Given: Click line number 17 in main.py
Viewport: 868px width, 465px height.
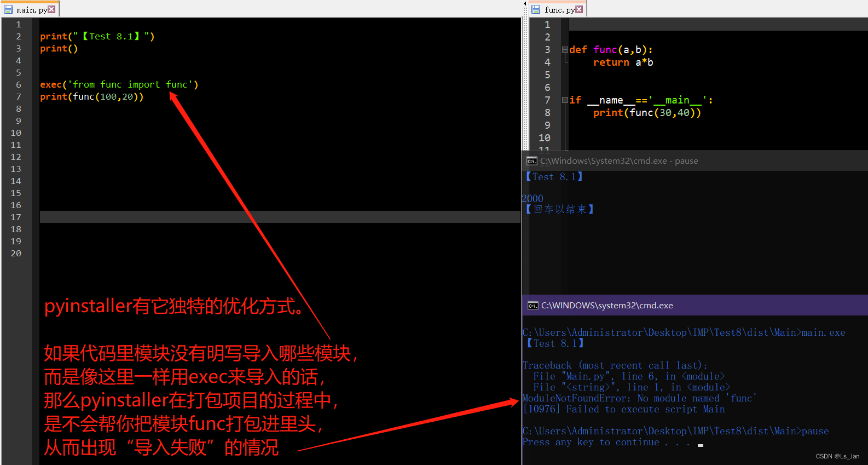Looking at the screenshot, I should (16, 217).
